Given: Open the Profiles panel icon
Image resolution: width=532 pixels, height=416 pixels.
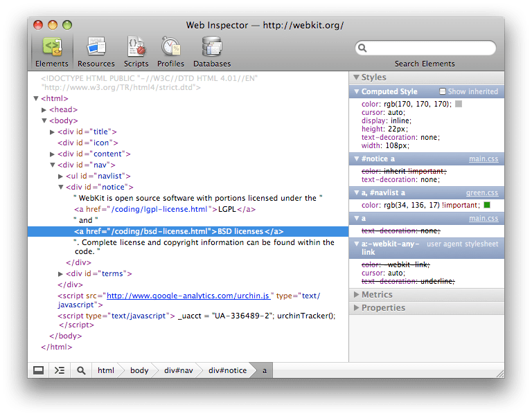Looking at the screenshot, I should (x=170, y=47).
